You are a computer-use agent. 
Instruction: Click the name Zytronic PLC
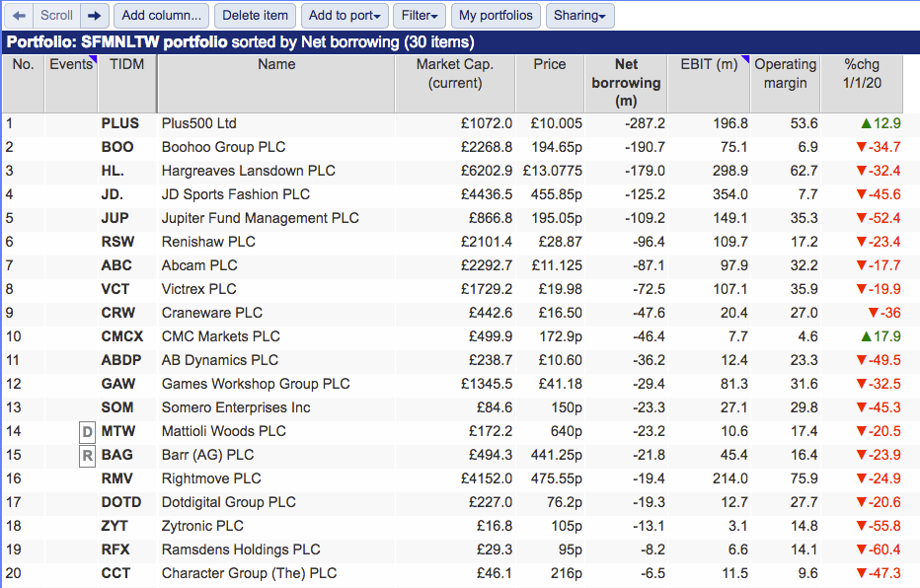coord(203,526)
